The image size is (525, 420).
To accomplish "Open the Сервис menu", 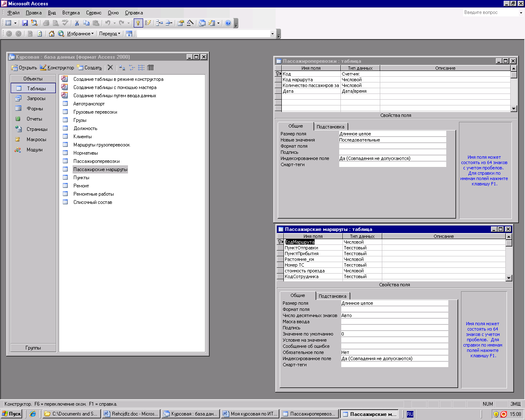I will tap(94, 13).
